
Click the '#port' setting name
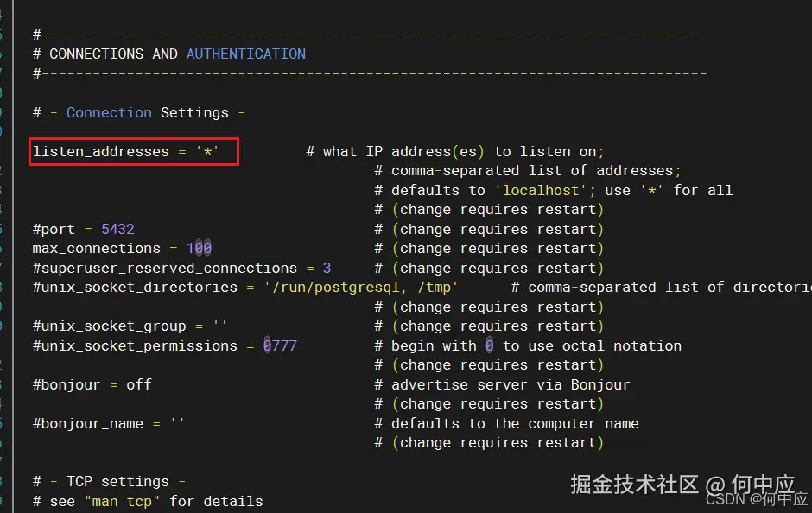54,230
